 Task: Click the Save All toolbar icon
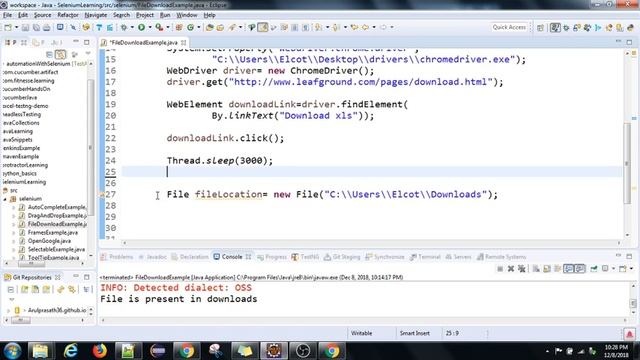click(x=36, y=27)
